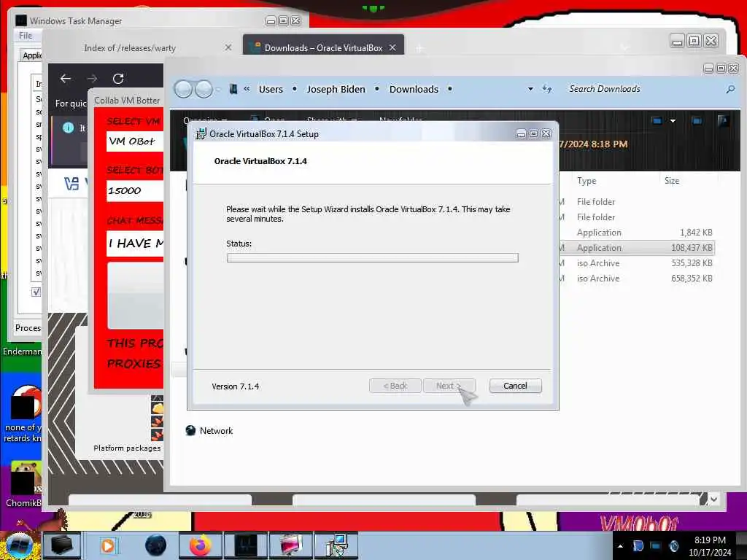Toggle the preview pane icon in Explorer
Screen dimensions: 747x560
pos(697,121)
